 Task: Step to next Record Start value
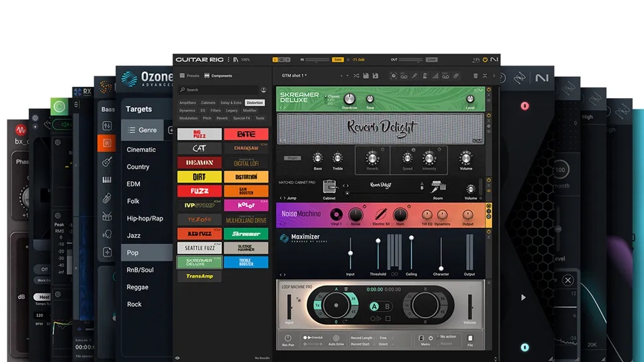tap(392, 344)
